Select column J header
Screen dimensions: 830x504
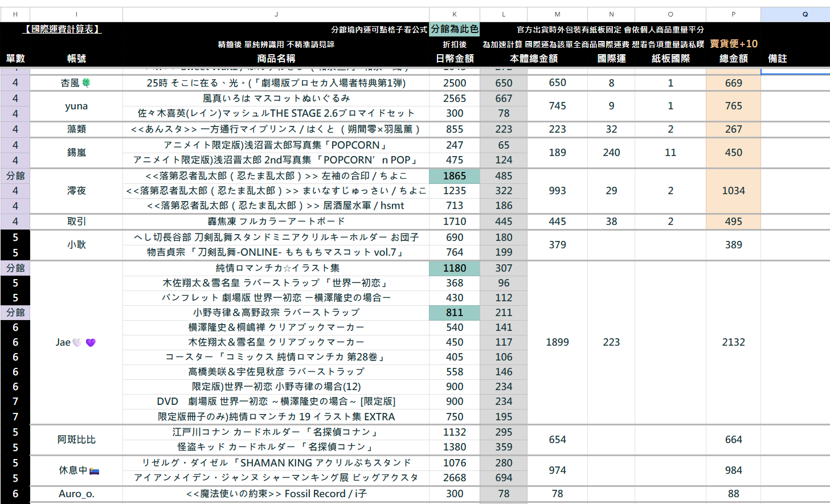click(276, 14)
